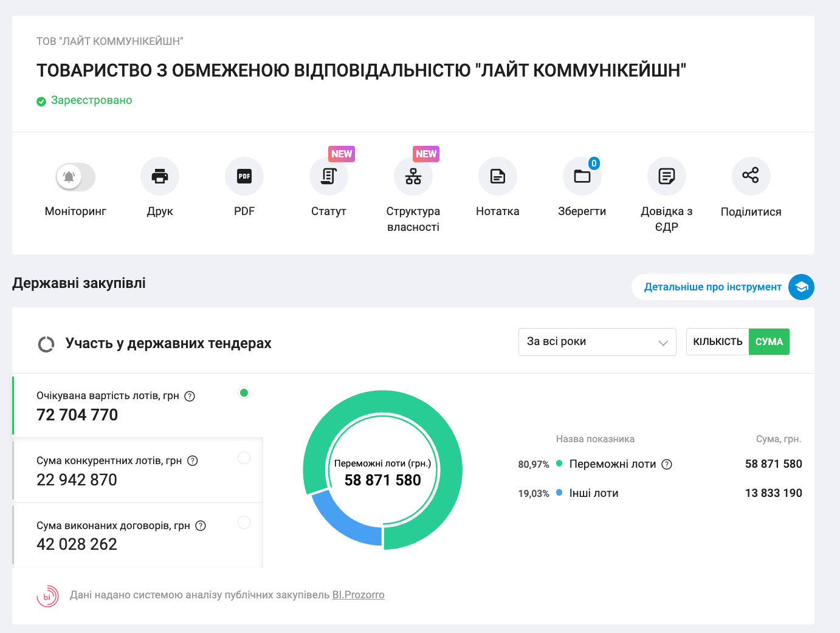This screenshot has width=840, height=633.
Task: Select Сума конкурентних лотів radio button
Action: [244, 457]
